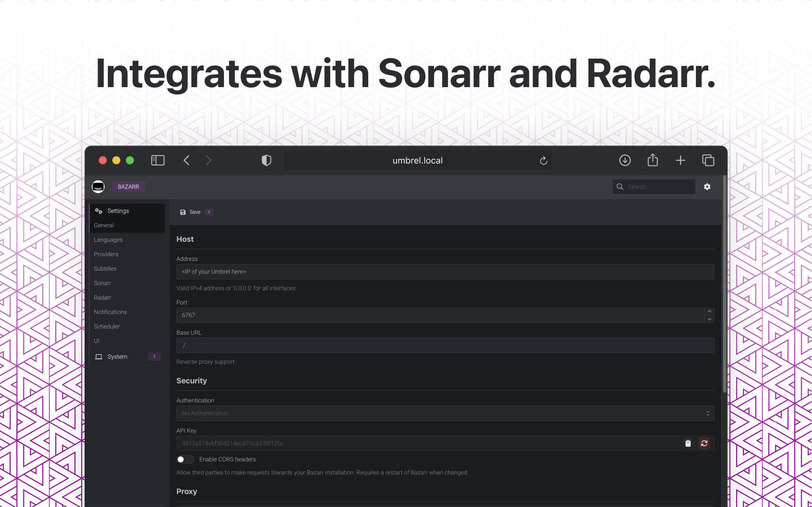
Task: Decrease the Port using the down stepper arrow
Action: click(709, 319)
